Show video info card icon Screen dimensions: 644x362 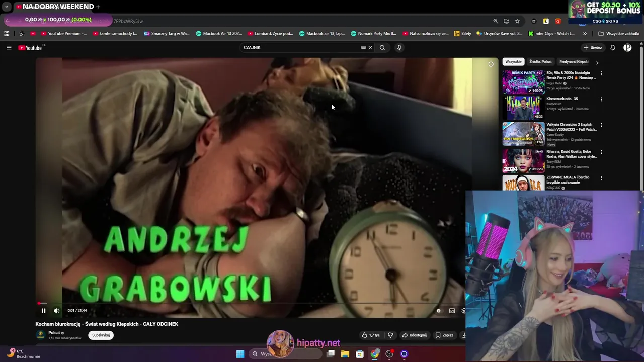pyautogui.click(x=491, y=64)
